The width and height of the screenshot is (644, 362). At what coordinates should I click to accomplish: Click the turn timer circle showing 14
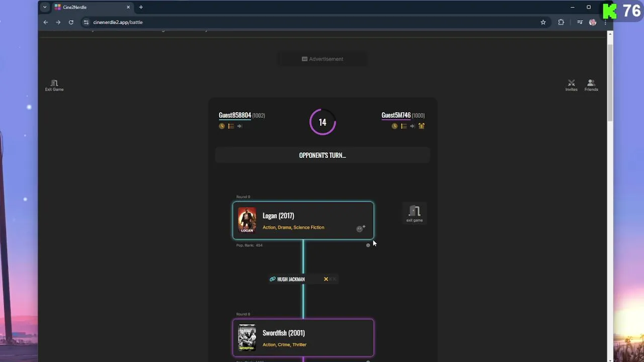point(323,122)
